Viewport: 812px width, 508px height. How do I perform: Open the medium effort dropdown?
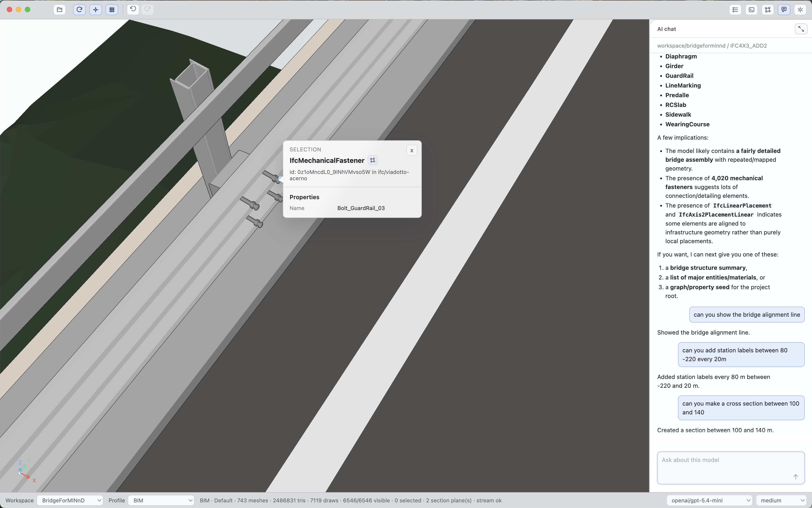click(x=781, y=500)
